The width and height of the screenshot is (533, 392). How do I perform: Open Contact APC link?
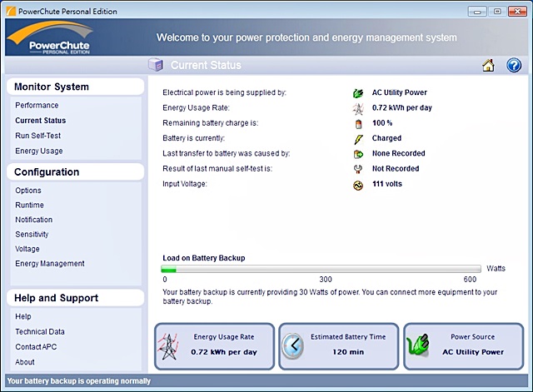[36, 347]
